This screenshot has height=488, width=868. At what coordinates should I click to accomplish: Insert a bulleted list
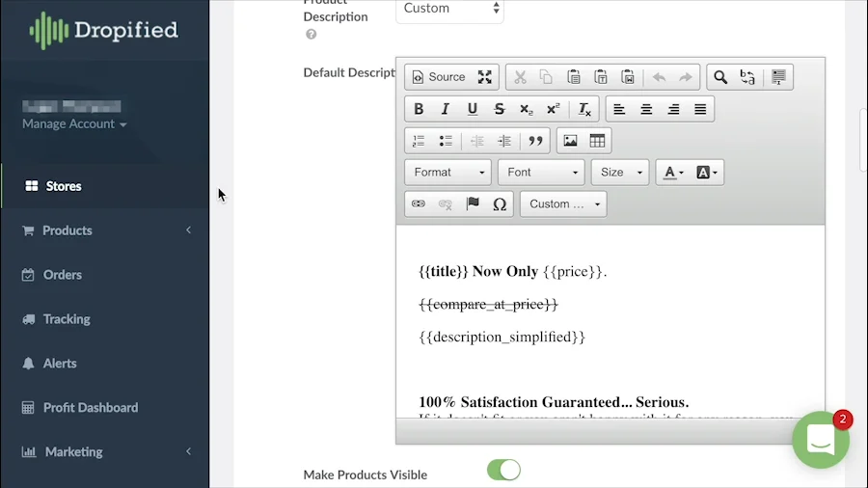(446, 141)
